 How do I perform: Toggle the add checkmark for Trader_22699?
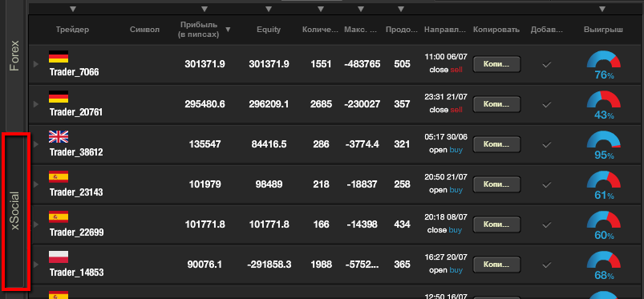[x=546, y=224]
